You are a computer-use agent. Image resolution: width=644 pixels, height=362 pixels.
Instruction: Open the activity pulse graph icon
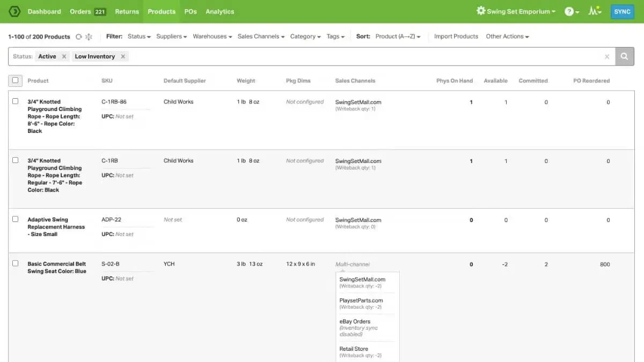tap(595, 11)
